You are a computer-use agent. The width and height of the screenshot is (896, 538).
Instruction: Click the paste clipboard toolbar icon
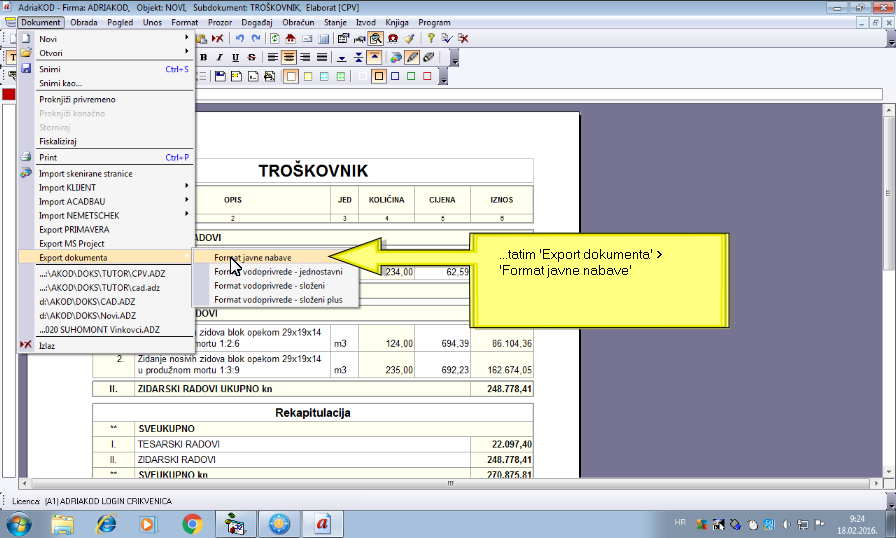[x=201, y=38]
